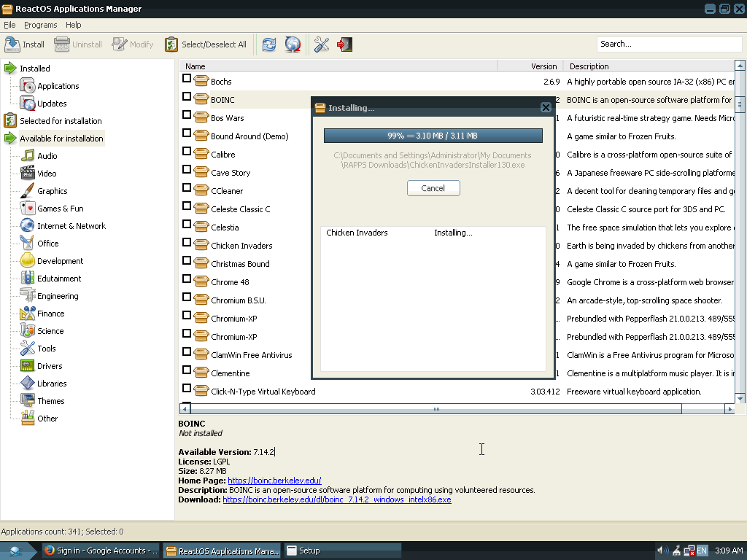The image size is (747, 560).
Task: Open the Graphics category
Action: pyautogui.click(x=53, y=191)
